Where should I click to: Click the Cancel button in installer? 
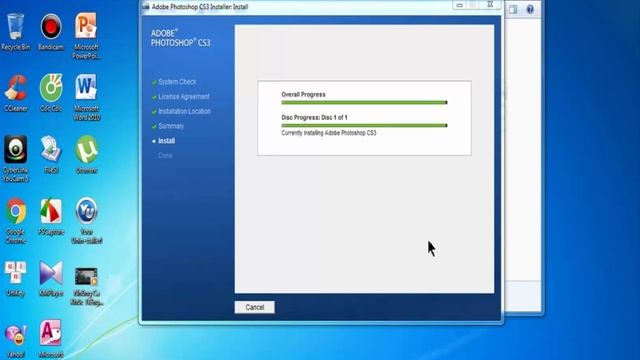point(255,307)
